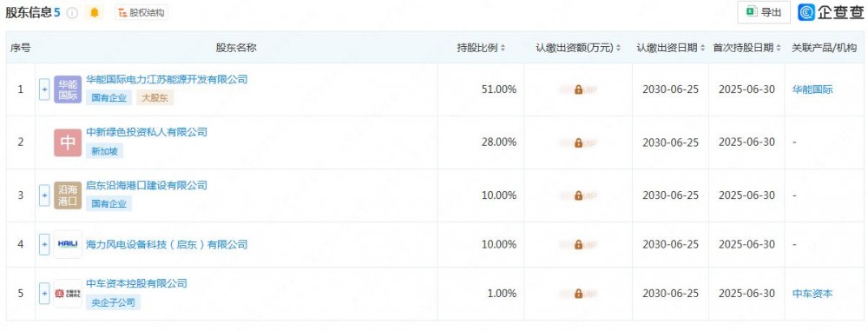
Task: Click the bell notification icon
Action: (x=94, y=13)
